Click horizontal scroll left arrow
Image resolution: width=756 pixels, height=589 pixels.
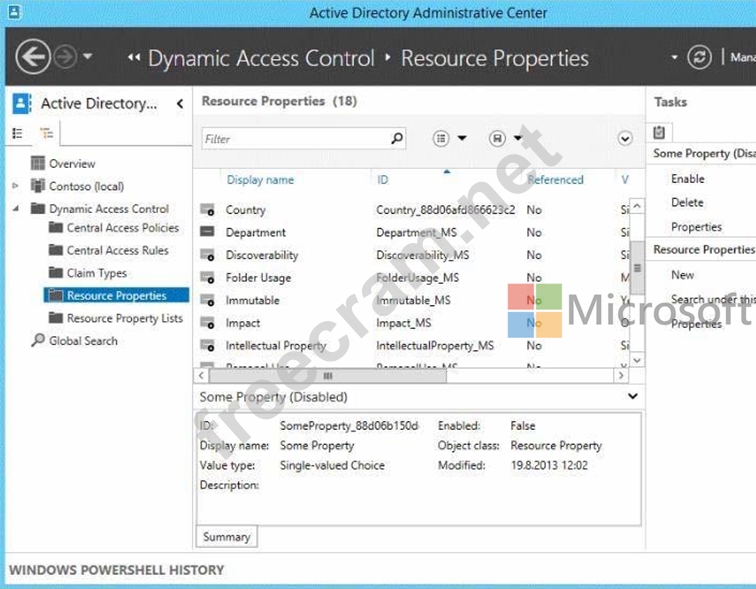point(201,375)
